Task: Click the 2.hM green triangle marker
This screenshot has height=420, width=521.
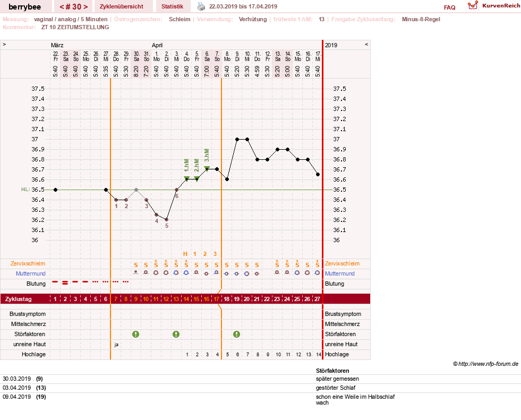Action: tap(197, 178)
